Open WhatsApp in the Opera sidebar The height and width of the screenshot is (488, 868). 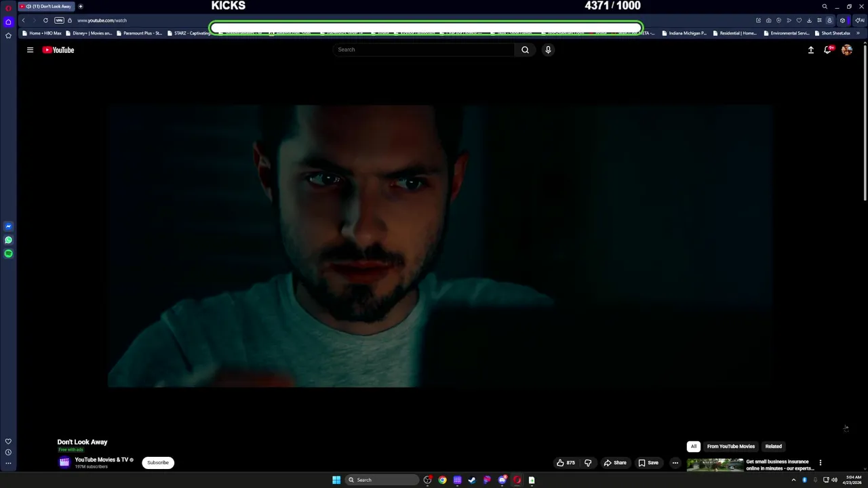click(x=8, y=240)
